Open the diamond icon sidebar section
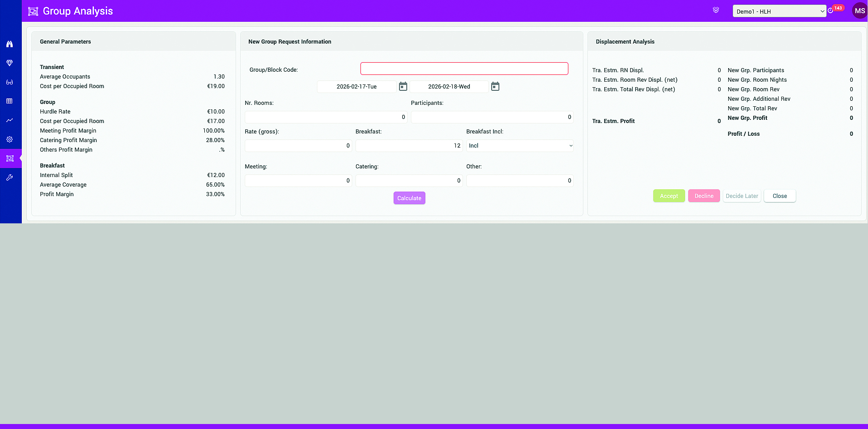 10,63
